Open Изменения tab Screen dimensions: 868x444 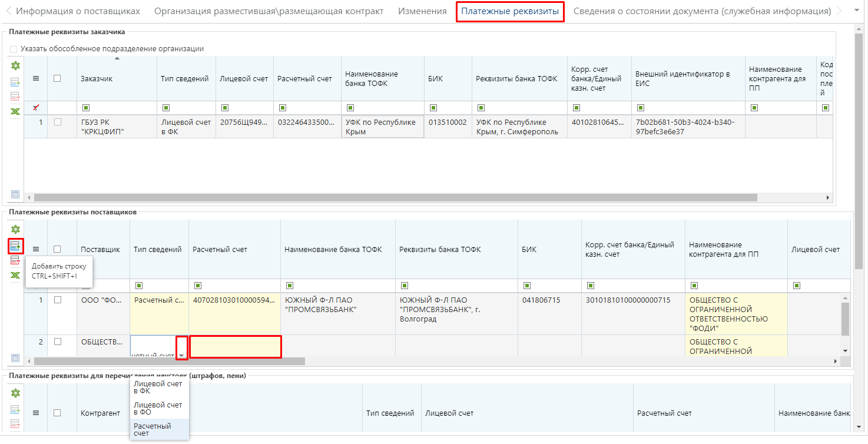tap(422, 11)
